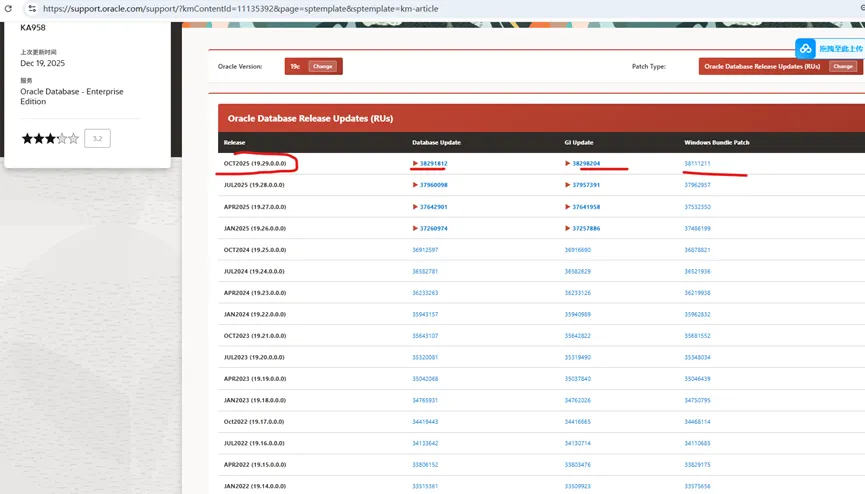Viewport: 865px width, 494px height.
Task: Open Database Update patch 35643107
Action: [x=425, y=336]
